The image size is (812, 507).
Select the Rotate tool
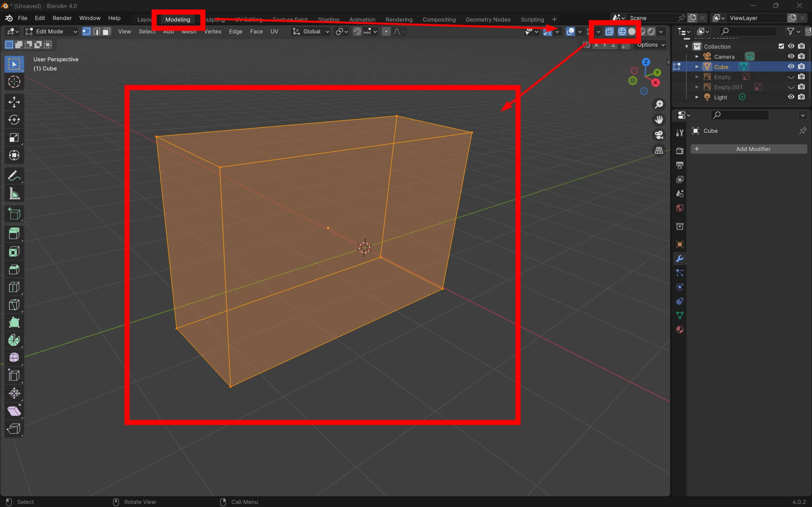point(14,120)
